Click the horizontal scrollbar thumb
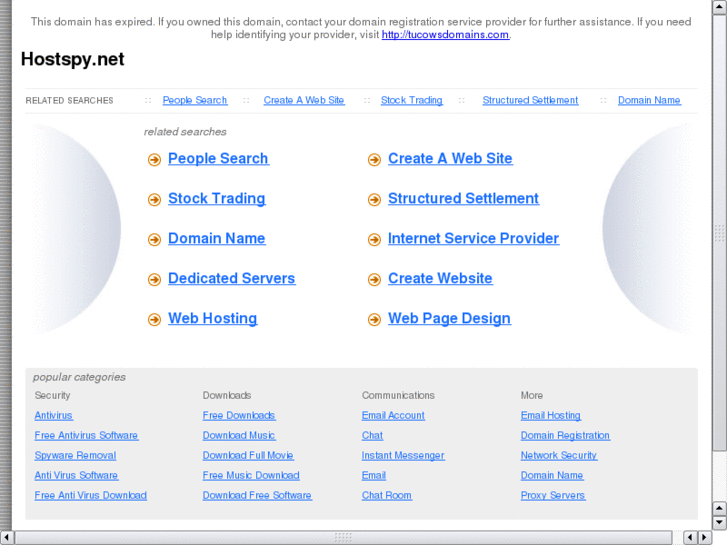 pos(343,537)
